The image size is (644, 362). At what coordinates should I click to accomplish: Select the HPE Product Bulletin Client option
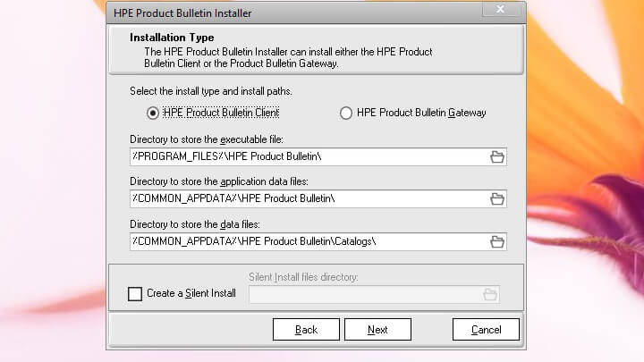pos(153,113)
